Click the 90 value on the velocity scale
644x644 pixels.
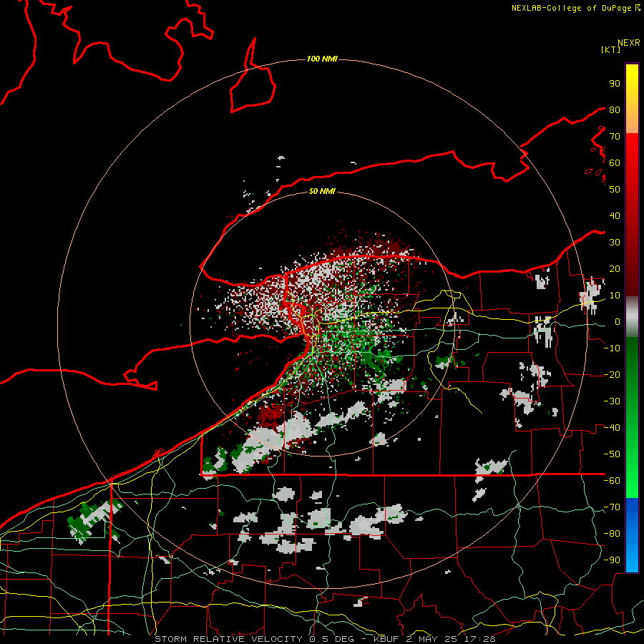coord(615,84)
